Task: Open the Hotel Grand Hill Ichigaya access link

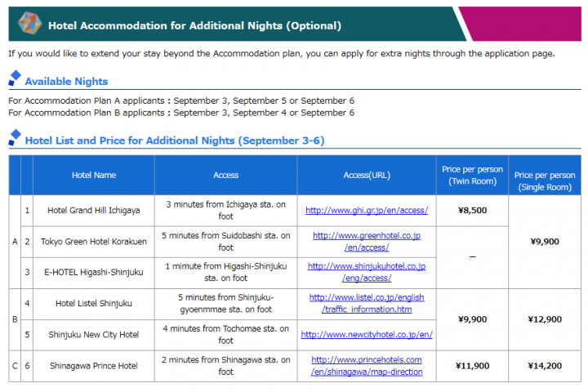Action: click(367, 211)
